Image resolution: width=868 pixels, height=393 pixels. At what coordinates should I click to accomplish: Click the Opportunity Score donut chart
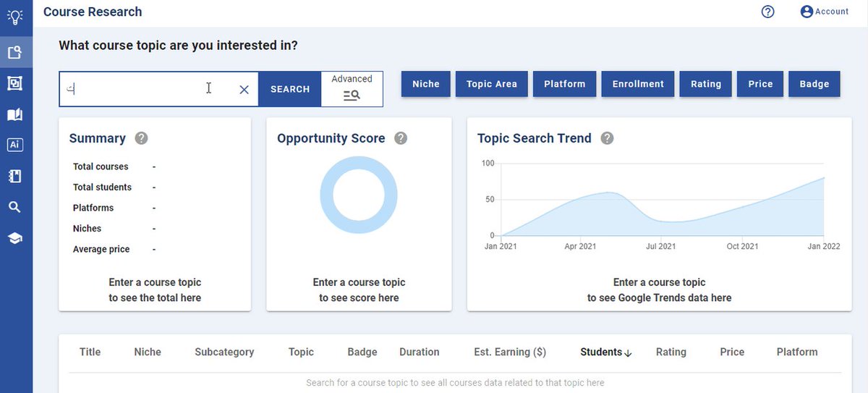[359, 195]
